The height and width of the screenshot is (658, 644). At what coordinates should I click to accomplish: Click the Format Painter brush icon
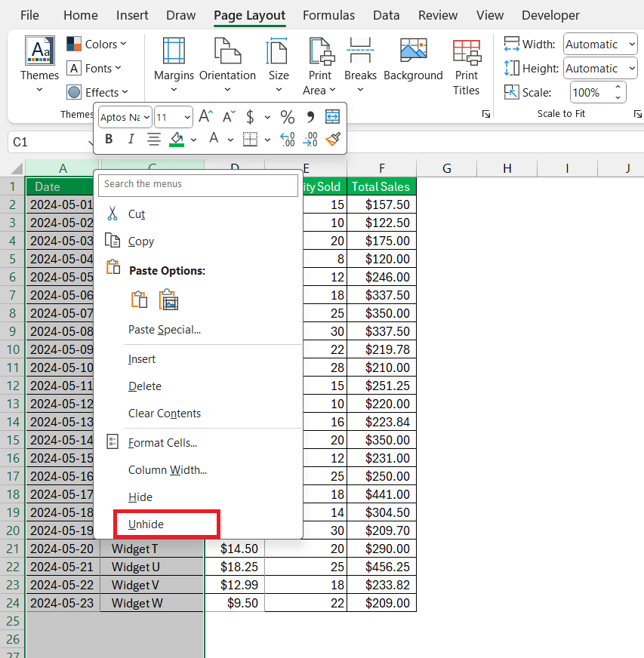[333, 139]
